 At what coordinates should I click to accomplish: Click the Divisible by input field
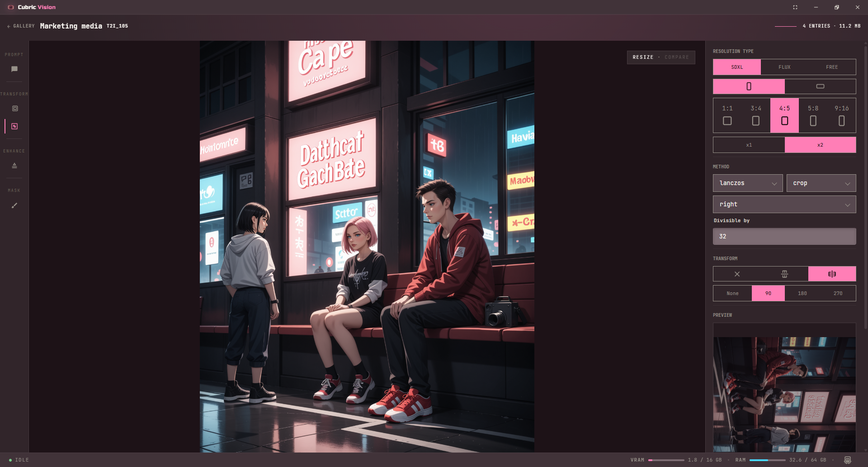pyautogui.click(x=784, y=236)
